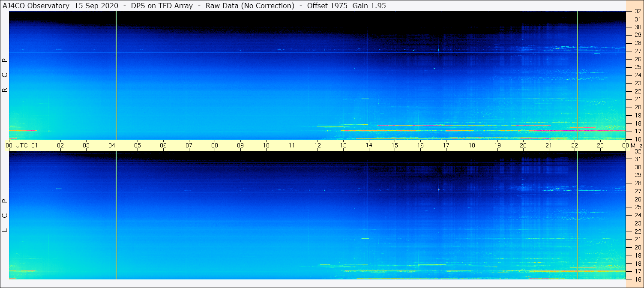Click "25" MHz on the RCP frequency scale
The height and width of the screenshot is (288, 644).
[638, 67]
